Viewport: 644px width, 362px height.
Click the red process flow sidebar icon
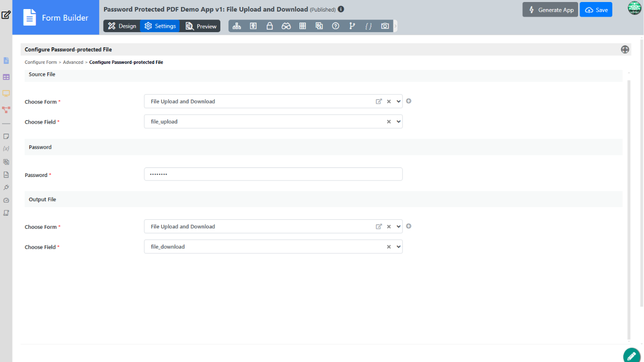(6, 109)
